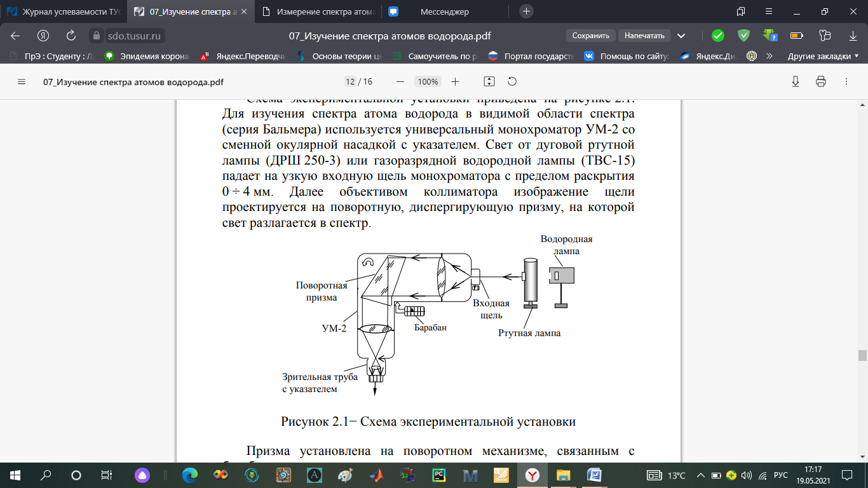Image resolution: width=868 pixels, height=488 pixels.
Task: Open the Эпидемия коронавируса bookmark
Action: click(147, 56)
